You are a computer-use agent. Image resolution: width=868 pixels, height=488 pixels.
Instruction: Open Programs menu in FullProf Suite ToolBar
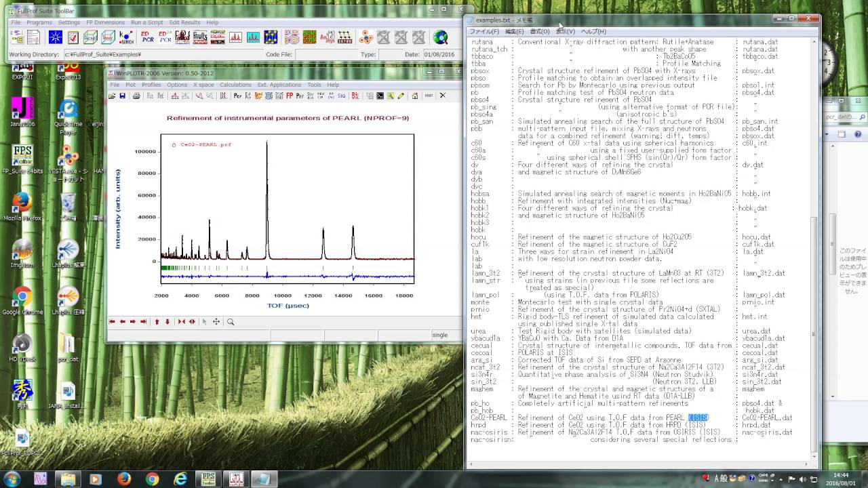(x=39, y=22)
